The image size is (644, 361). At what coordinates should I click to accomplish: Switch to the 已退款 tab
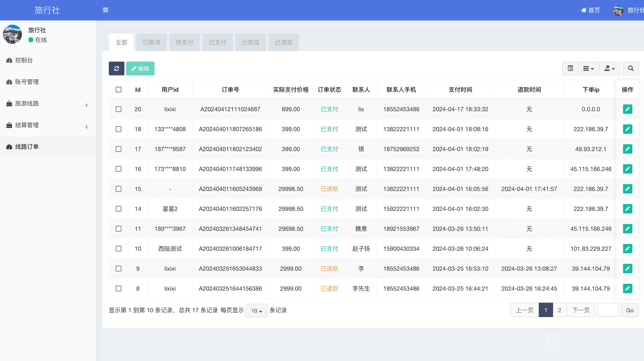click(283, 42)
